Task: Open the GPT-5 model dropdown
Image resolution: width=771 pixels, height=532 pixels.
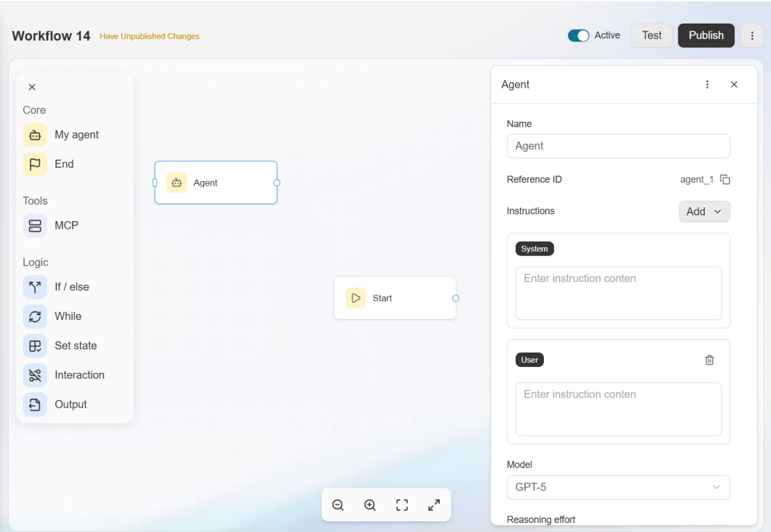Action: tap(619, 487)
